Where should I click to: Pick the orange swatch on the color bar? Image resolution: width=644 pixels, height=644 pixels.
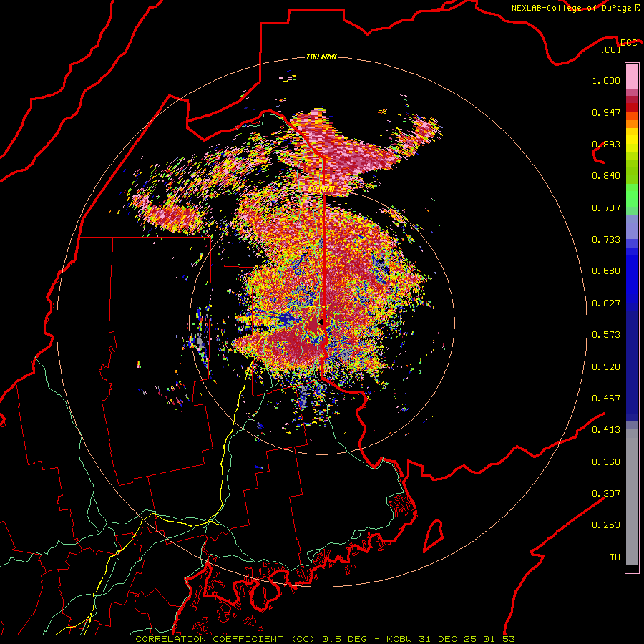pos(632,124)
